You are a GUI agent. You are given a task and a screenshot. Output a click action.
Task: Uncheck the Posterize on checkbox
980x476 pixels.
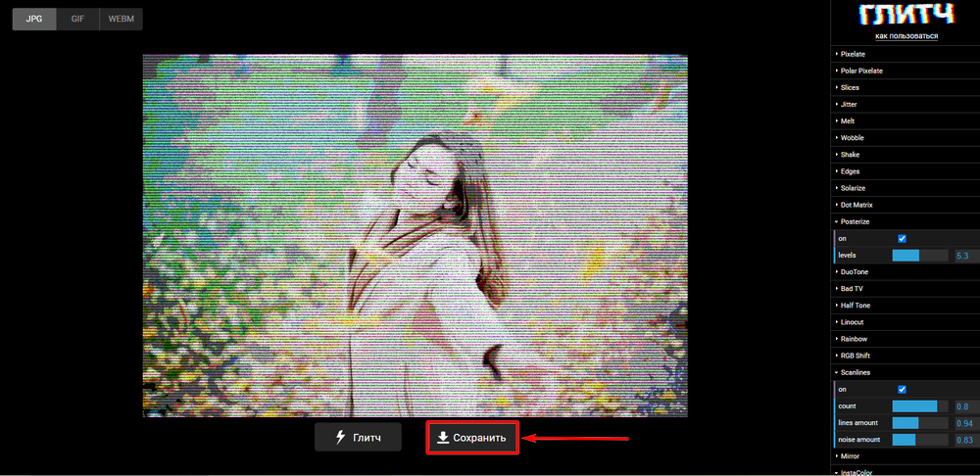902,238
